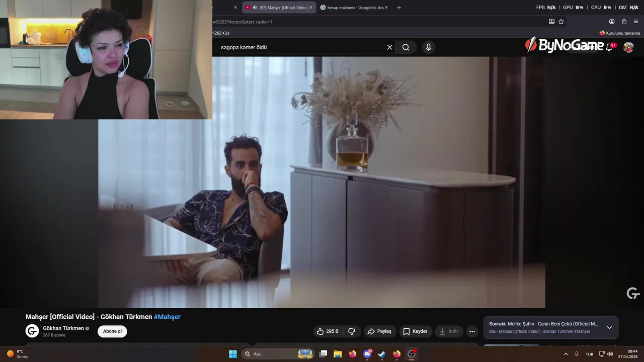644x362 pixels.
Task: Open File Explorer from taskbar
Action: point(338,354)
